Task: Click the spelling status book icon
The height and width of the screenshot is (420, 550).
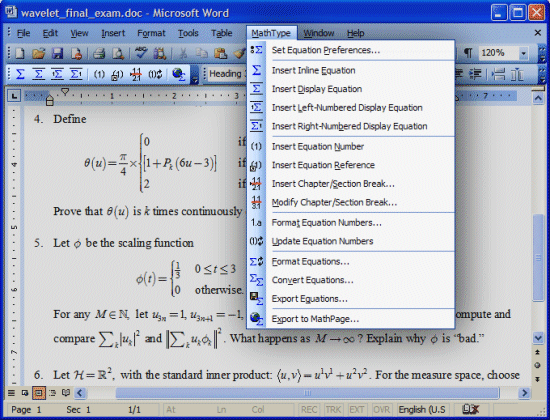Action: click(x=471, y=409)
